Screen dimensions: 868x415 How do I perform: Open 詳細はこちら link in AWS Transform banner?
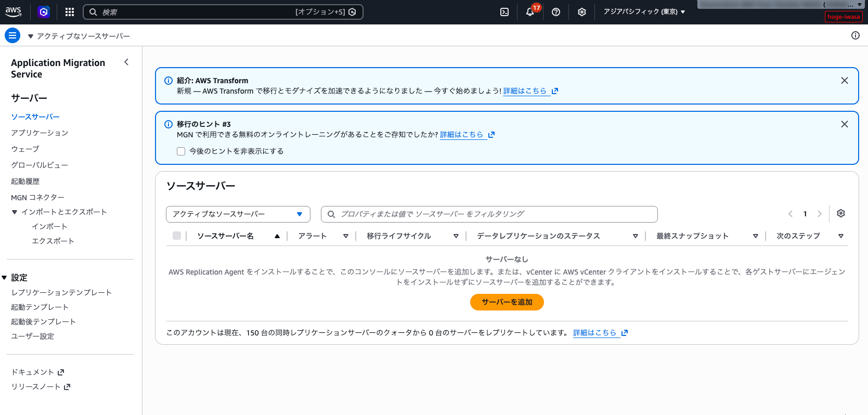(530, 91)
